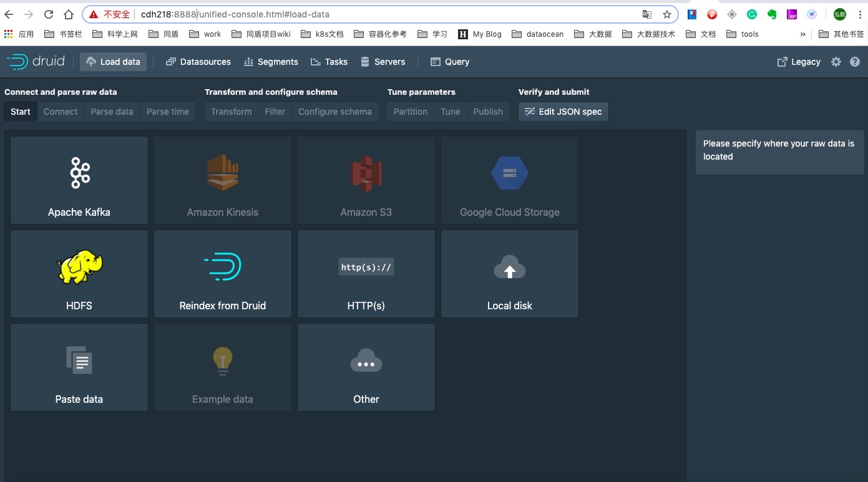Viewport: 868px width, 482px height.
Task: Open settings gear in Druid header
Action: coord(836,62)
